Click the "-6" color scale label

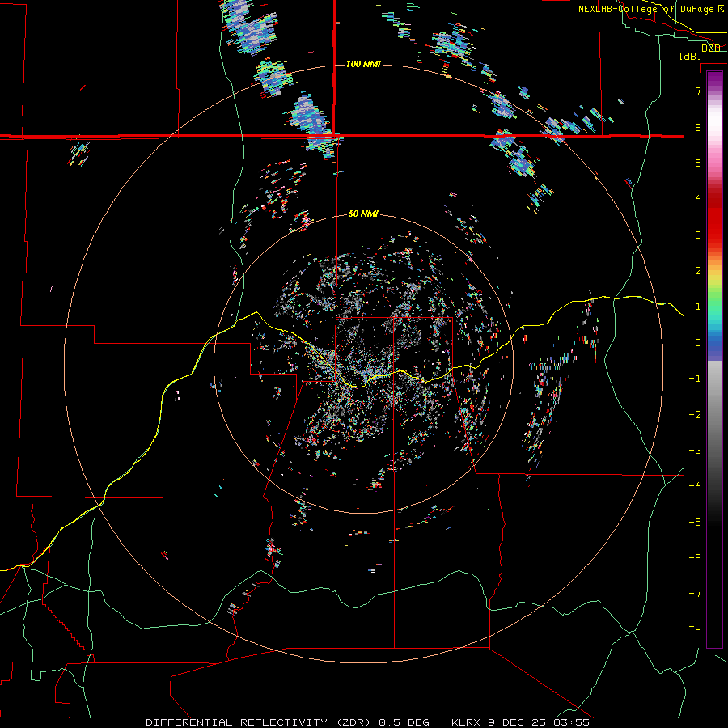pos(695,558)
